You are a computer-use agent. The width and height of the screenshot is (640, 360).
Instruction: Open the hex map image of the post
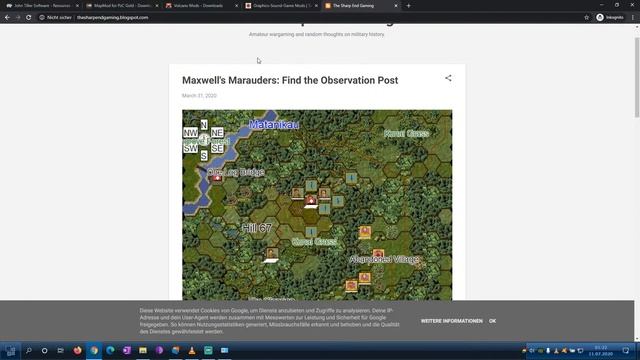(x=317, y=205)
